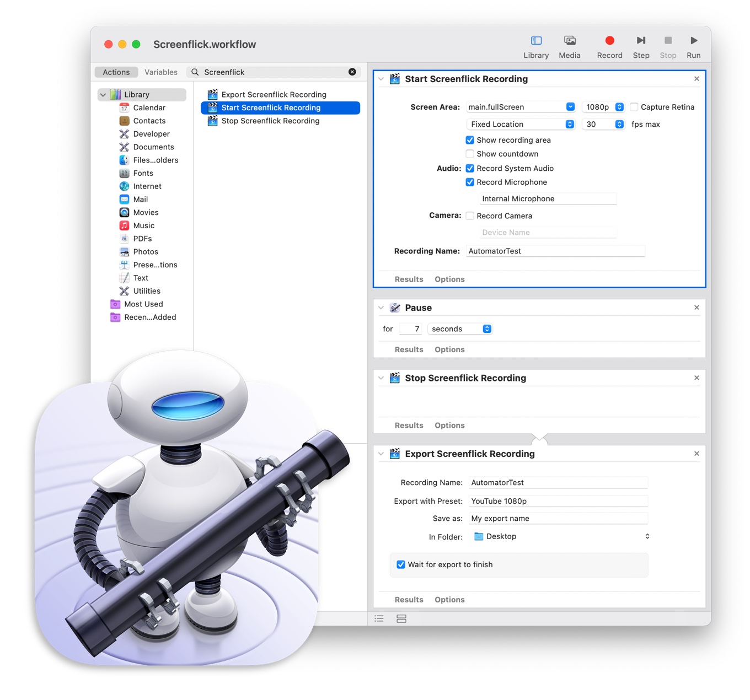Clear the Screenflick search field
The height and width of the screenshot is (700, 750).
pyautogui.click(x=352, y=72)
